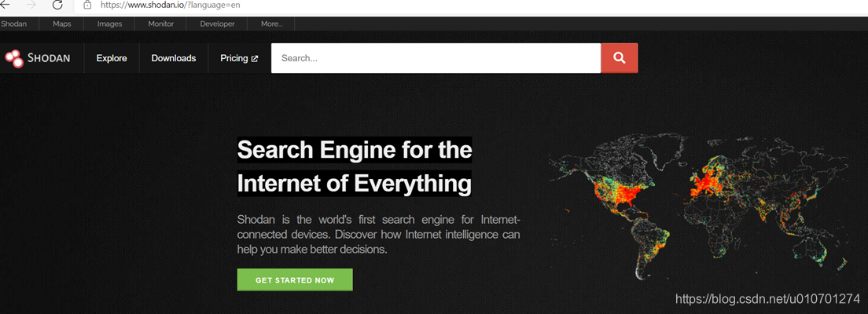868x314 pixels.
Task: Click the GET STARTED NOW button
Action: point(295,279)
